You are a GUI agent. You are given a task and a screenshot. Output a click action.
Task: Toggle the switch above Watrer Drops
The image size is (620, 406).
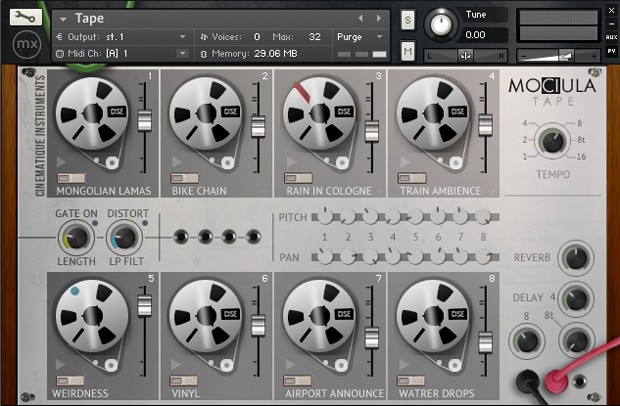tap(411, 381)
